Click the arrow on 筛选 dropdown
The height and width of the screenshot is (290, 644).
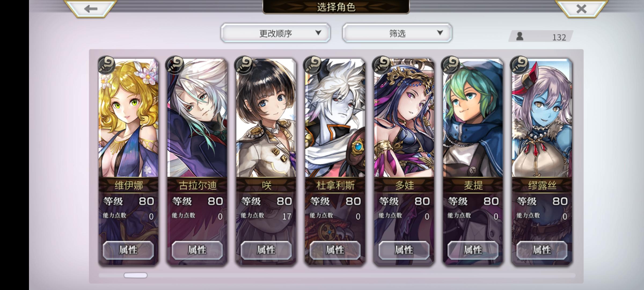(x=440, y=33)
